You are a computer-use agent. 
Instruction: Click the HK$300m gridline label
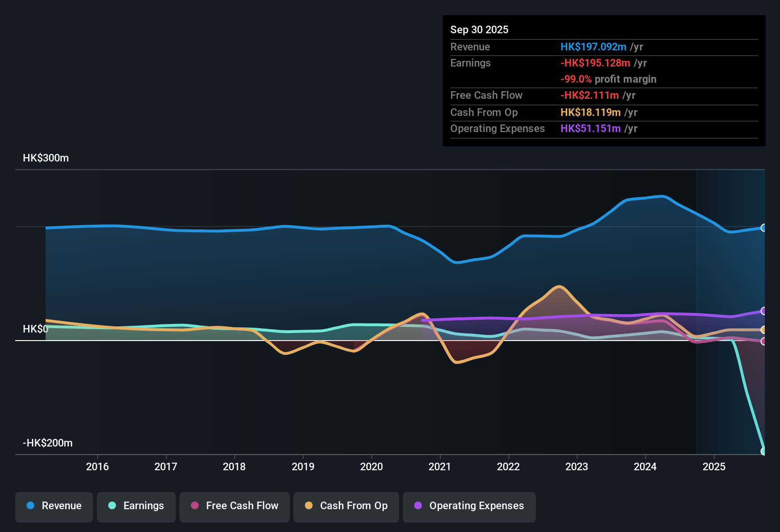click(46, 158)
